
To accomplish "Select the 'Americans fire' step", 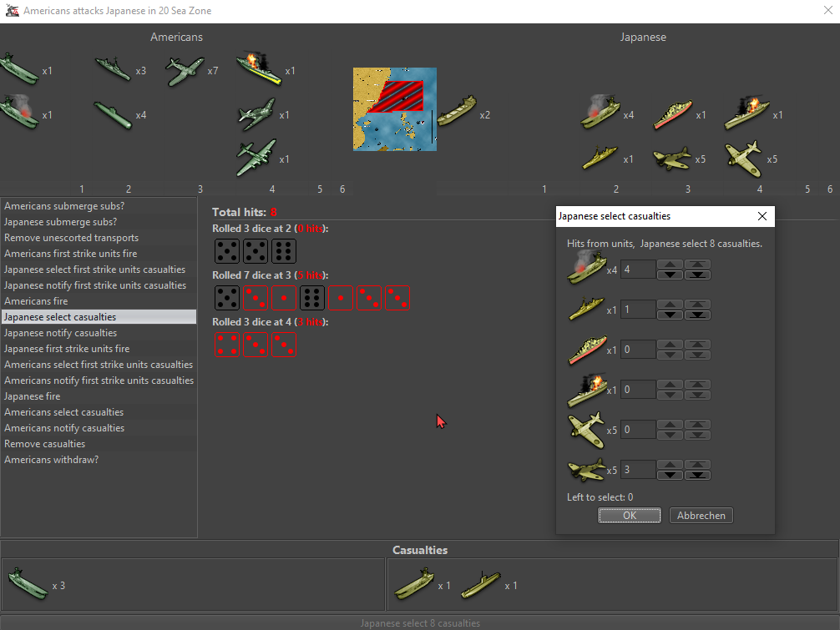I will [x=99, y=301].
